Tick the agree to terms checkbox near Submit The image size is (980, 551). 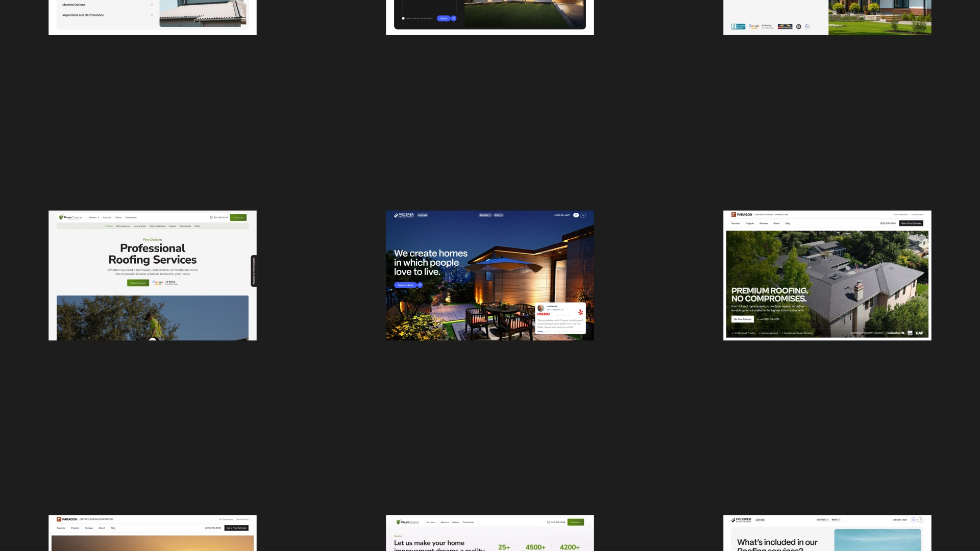tap(403, 18)
